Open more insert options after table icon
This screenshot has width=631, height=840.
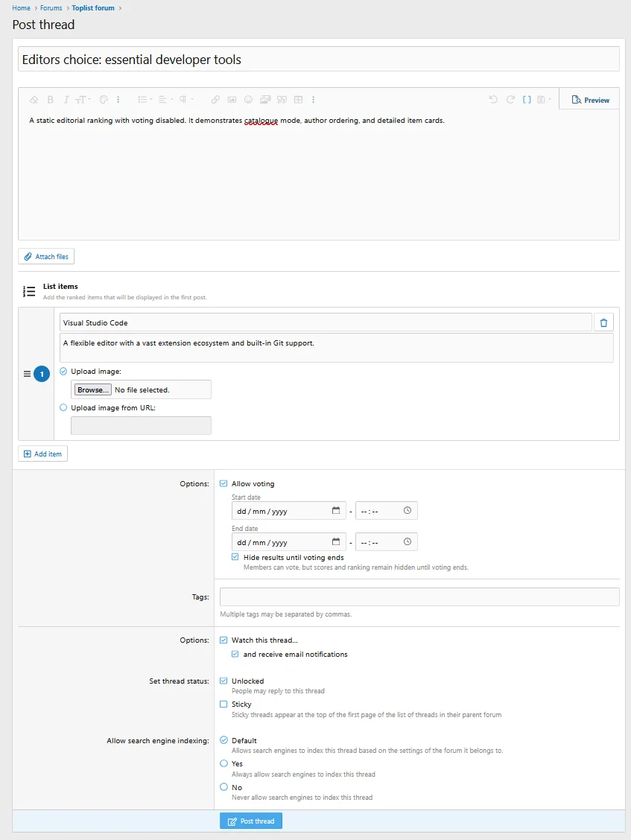pos(313,100)
